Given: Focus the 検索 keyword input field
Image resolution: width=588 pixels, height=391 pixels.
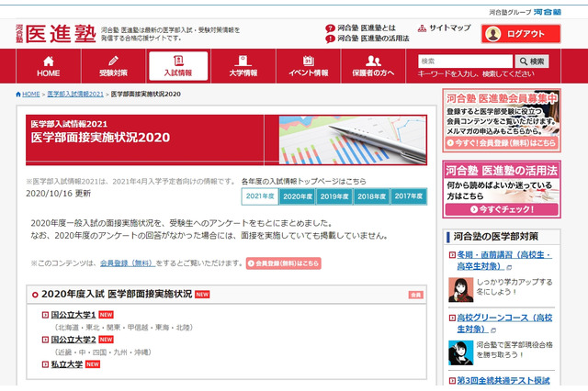Looking at the screenshot, I should click(466, 61).
